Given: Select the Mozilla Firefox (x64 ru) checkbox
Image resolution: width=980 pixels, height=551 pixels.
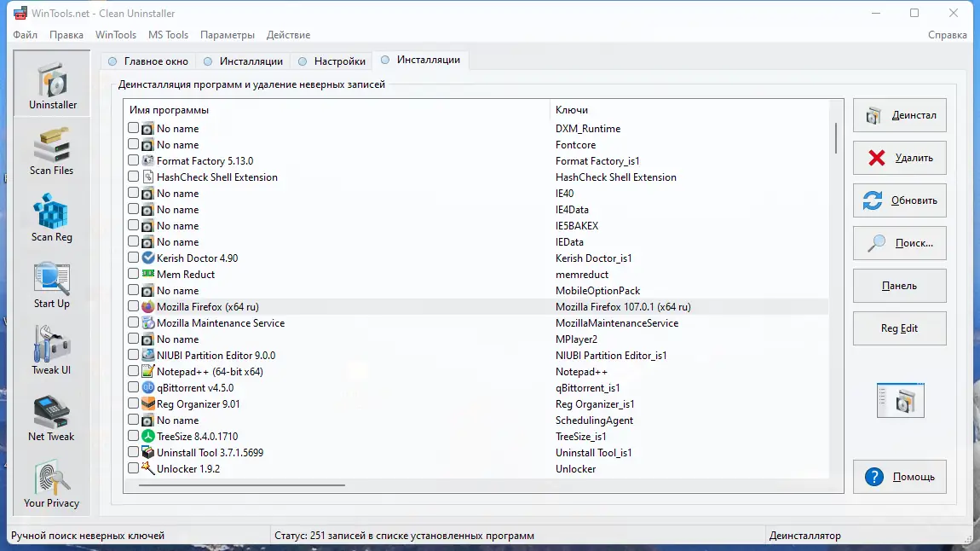Looking at the screenshot, I should point(133,306).
